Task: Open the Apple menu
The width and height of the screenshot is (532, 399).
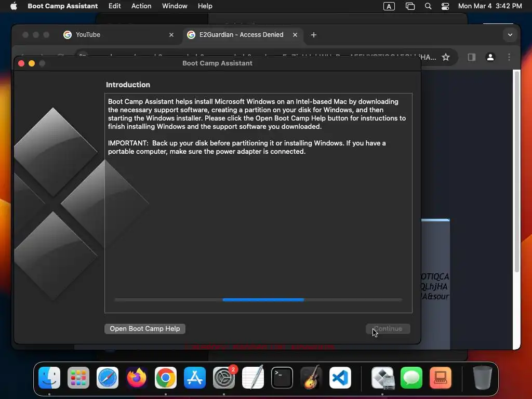Action: pyautogui.click(x=14, y=6)
